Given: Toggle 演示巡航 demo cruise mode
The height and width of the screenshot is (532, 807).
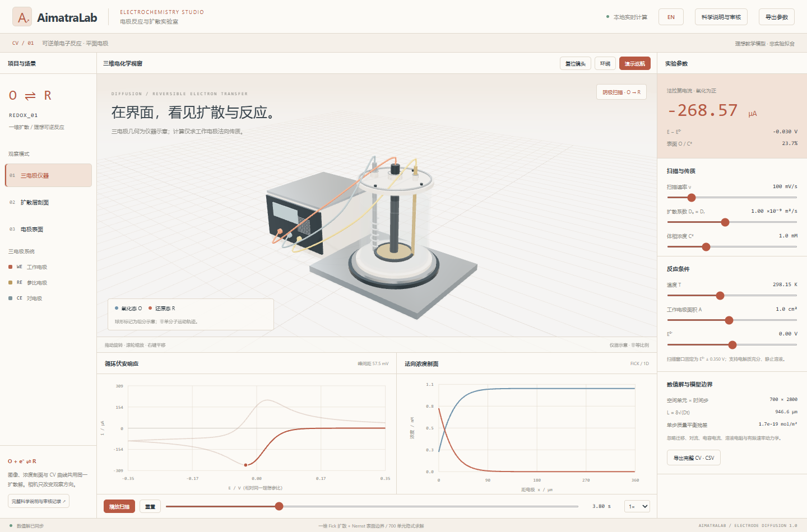Looking at the screenshot, I should [635, 63].
